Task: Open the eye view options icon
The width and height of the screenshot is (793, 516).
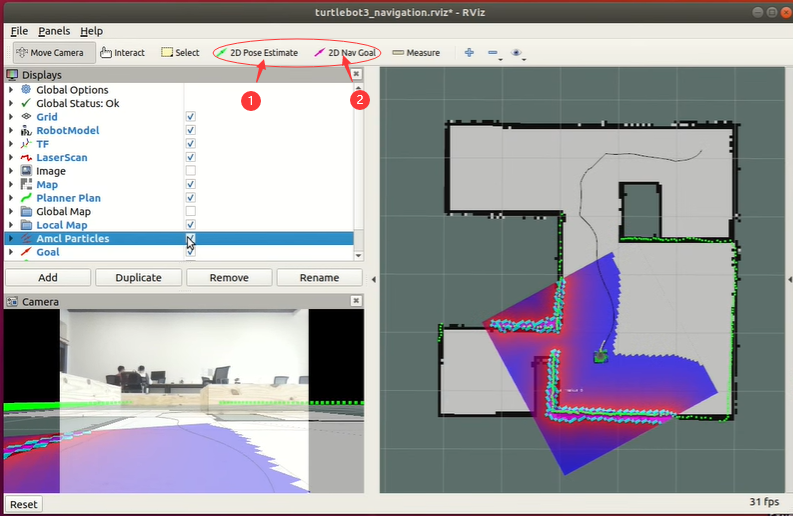Action: [517, 53]
